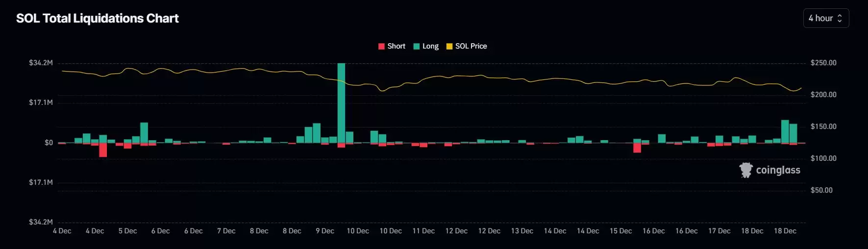This screenshot has height=249, width=868.
Task: Click the coinglass watermark text
Action: pyautogui.click(x=778, y=170)
